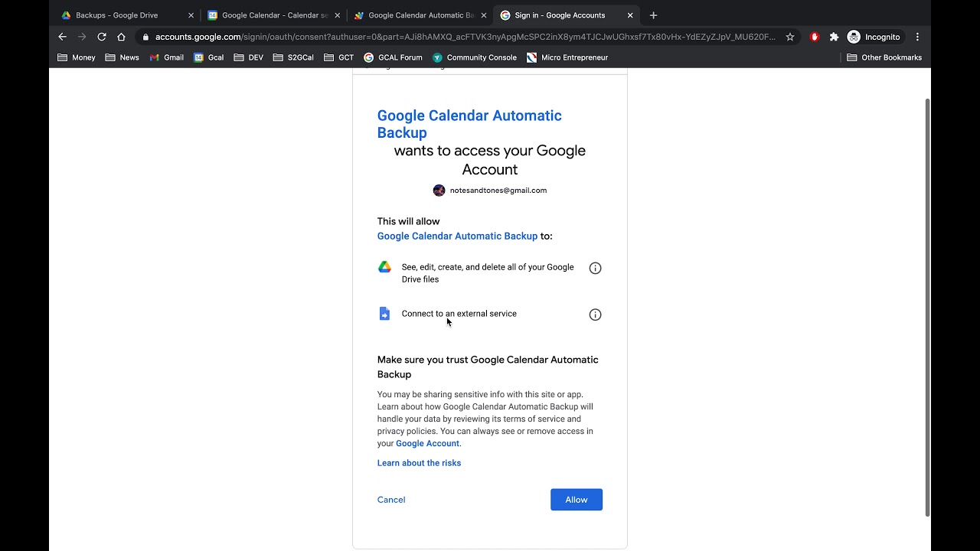Open the Community Console bookmark
Screen dimensions: 980x551
(475, 57)
